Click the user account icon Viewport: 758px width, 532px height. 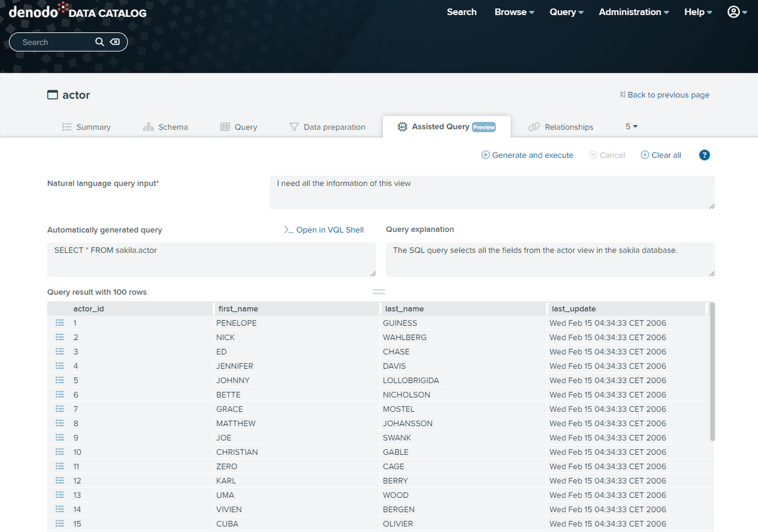coord(733,11)
